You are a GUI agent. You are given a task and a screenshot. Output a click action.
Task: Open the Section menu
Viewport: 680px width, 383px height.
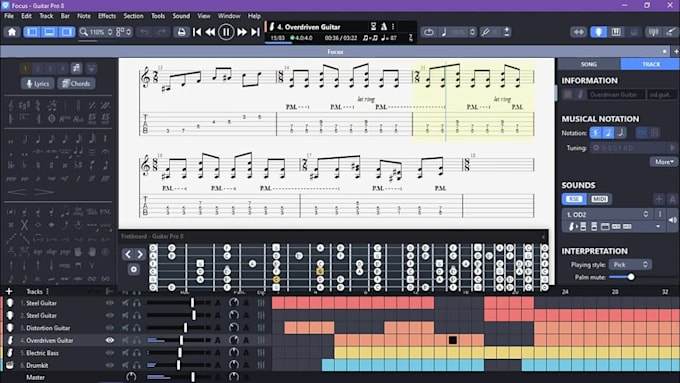click(133, 16)
